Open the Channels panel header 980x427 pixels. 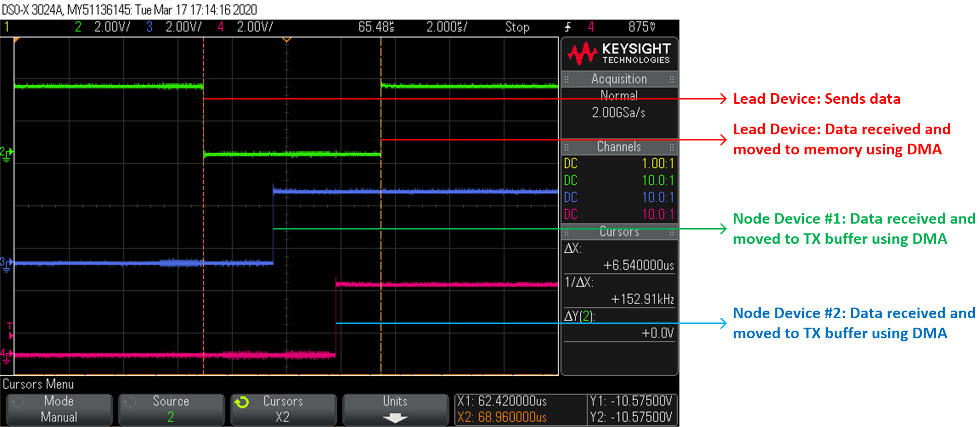pos(619,147)
